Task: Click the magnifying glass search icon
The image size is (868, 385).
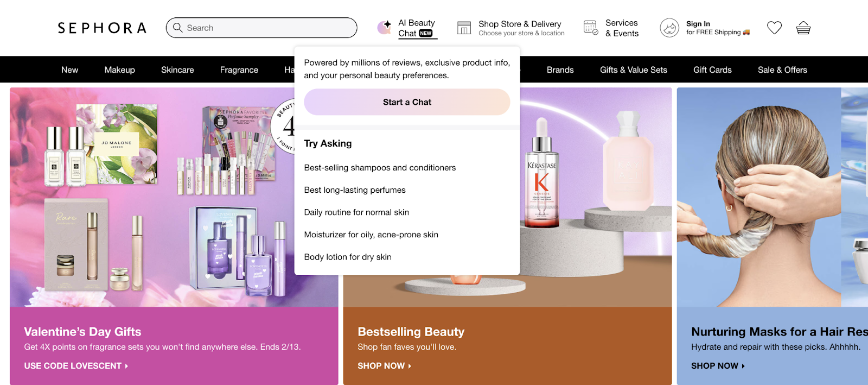Action: (x=177, y=28)
